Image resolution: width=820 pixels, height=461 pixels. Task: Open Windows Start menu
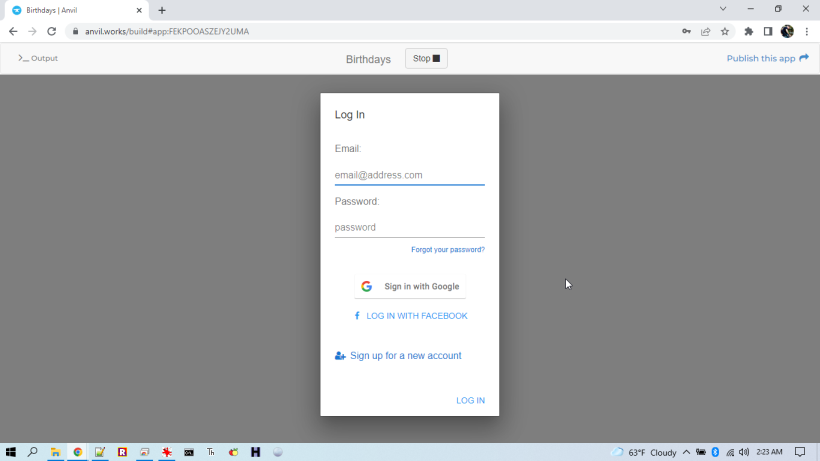11,452
